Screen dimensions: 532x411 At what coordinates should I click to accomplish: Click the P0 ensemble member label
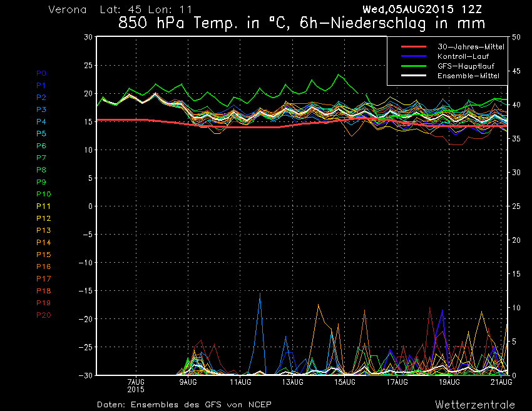click(41, 73)
